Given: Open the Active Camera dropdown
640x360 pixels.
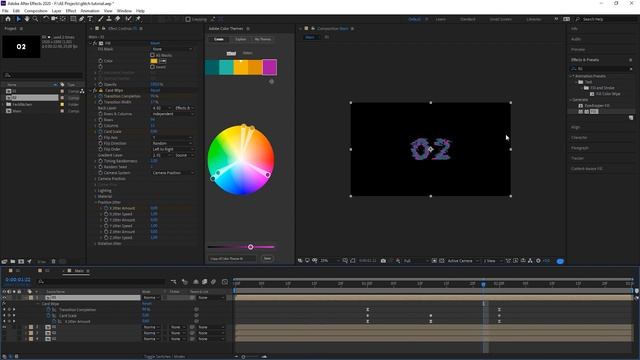Looking at the screenshot, I should click(x=463, y=260).
